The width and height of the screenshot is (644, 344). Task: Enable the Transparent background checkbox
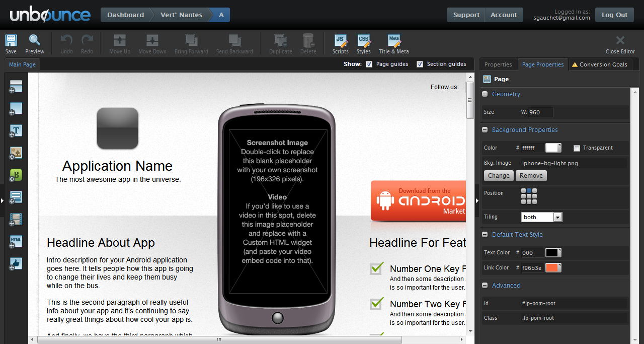[x=577, y=148]
